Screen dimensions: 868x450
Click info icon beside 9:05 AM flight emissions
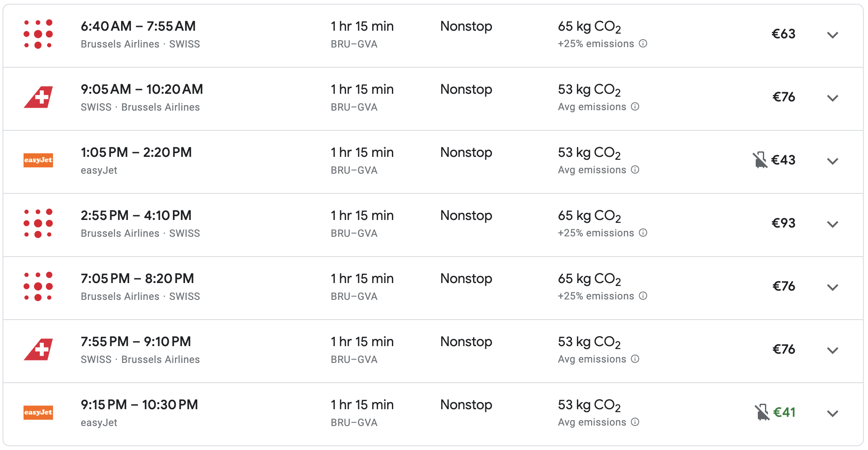(635, 106)
